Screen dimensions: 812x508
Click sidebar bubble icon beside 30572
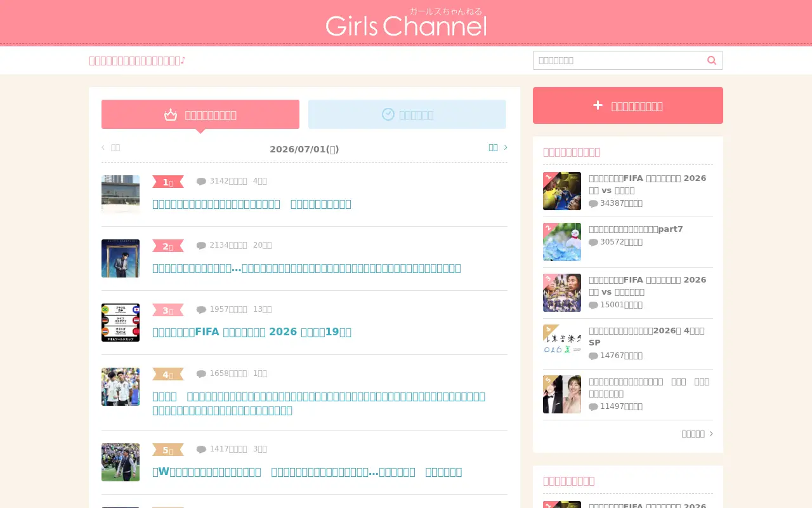pos(593,242)
